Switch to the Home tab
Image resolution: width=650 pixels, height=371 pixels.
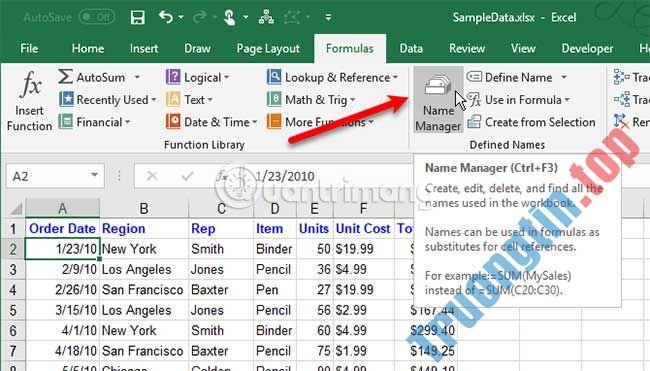coord(87,48)
